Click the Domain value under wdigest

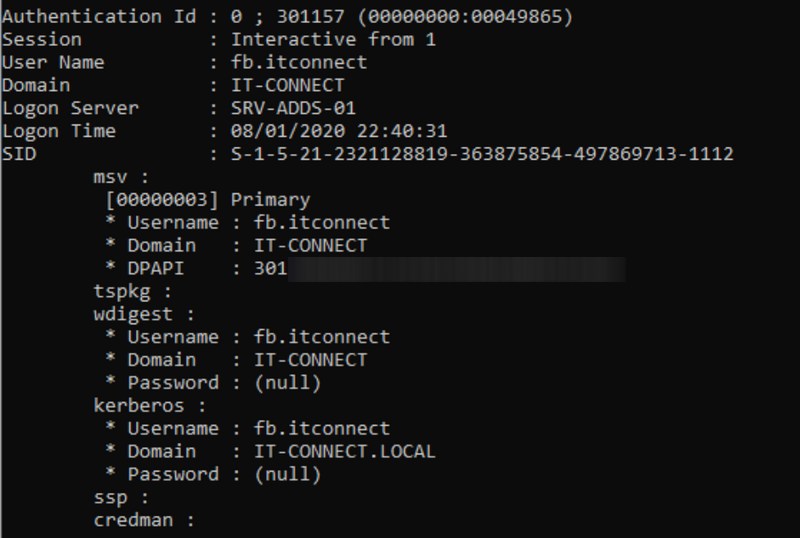[x=310, y=360]
